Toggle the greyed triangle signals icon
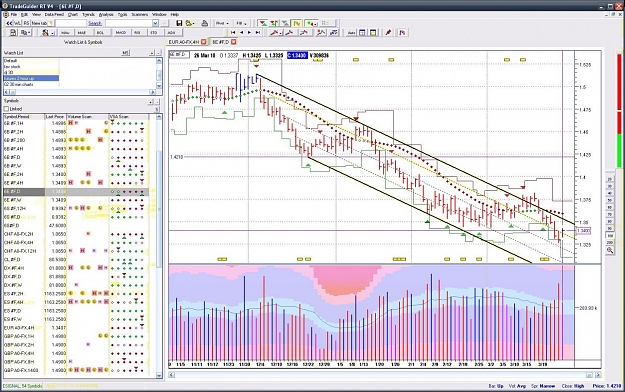625x392 pixels. tap(285, 23)
